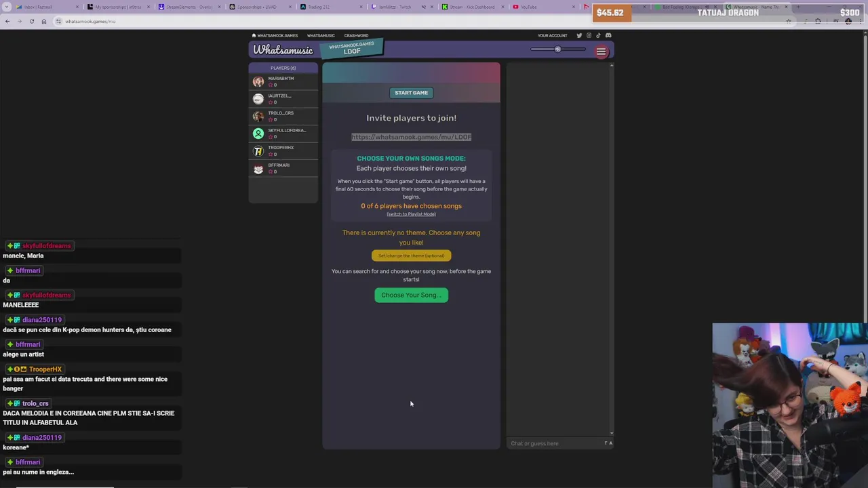
Task: Click IAURTZEL player avatar
Action: pyautogui.click(x=258, y=99)
